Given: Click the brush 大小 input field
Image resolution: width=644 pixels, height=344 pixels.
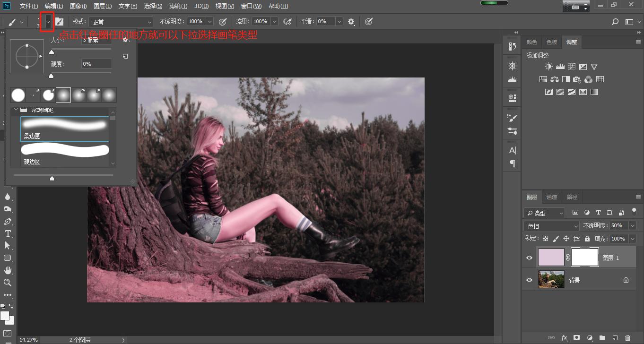Looking at the screenshot, I should 96,40.
